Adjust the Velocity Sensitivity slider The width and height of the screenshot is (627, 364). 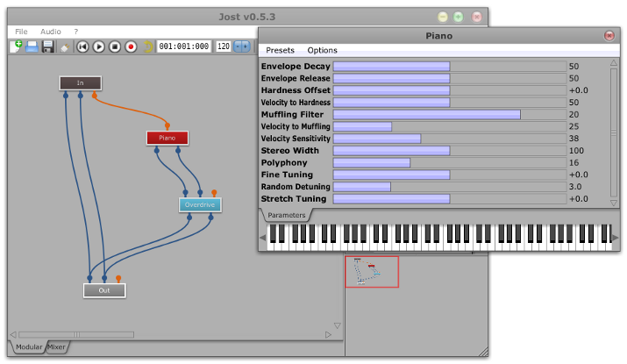coord(450,139)
